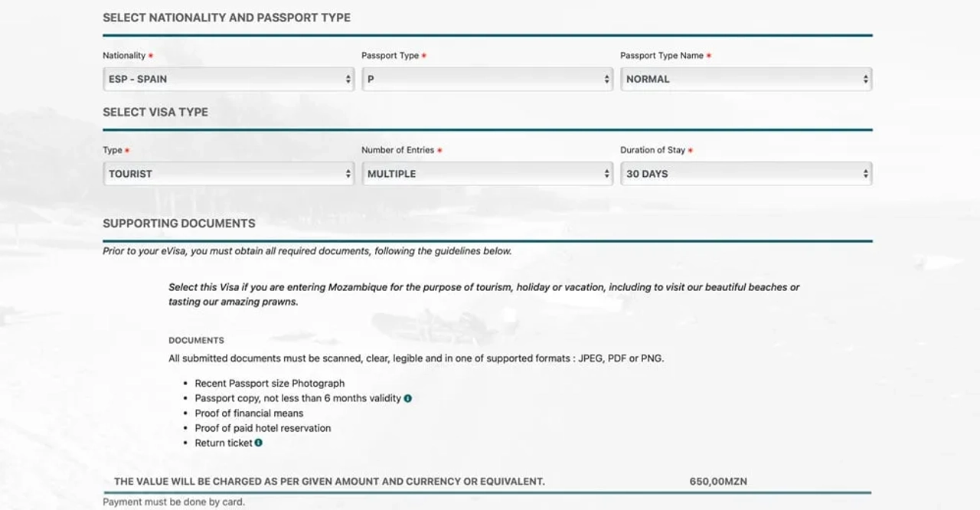
Task: Open the Passport Type dropdown showing P
Action: 487,79
